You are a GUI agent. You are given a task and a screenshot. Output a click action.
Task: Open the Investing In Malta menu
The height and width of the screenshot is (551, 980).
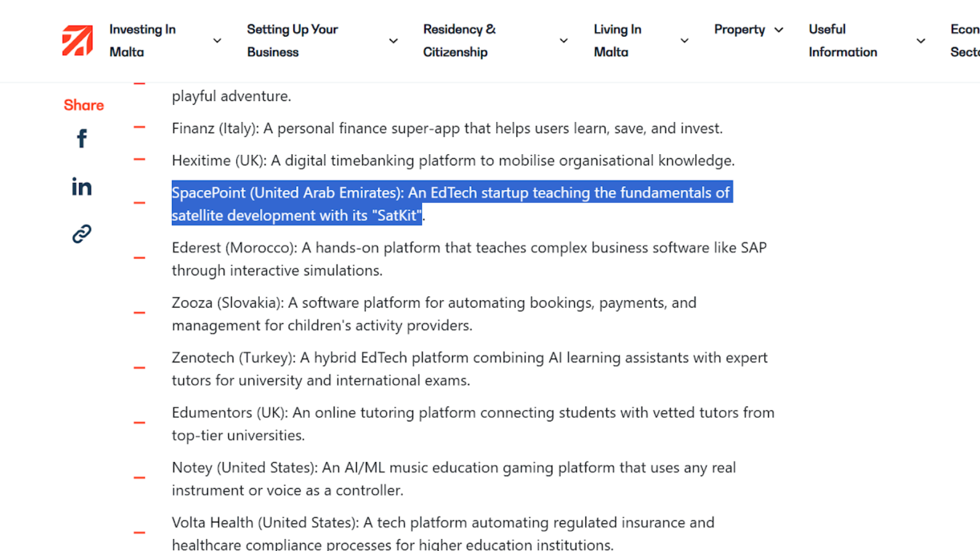coord(142,41)
